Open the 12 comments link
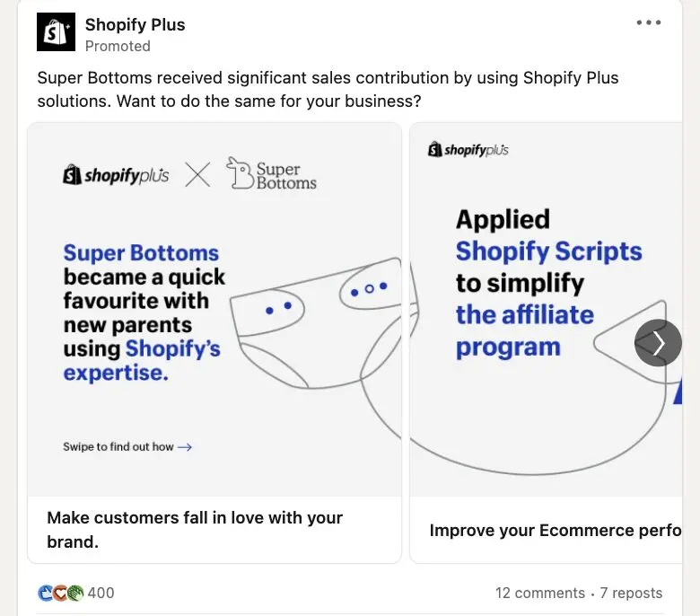700x616 pixels. [x=539, y=593]
